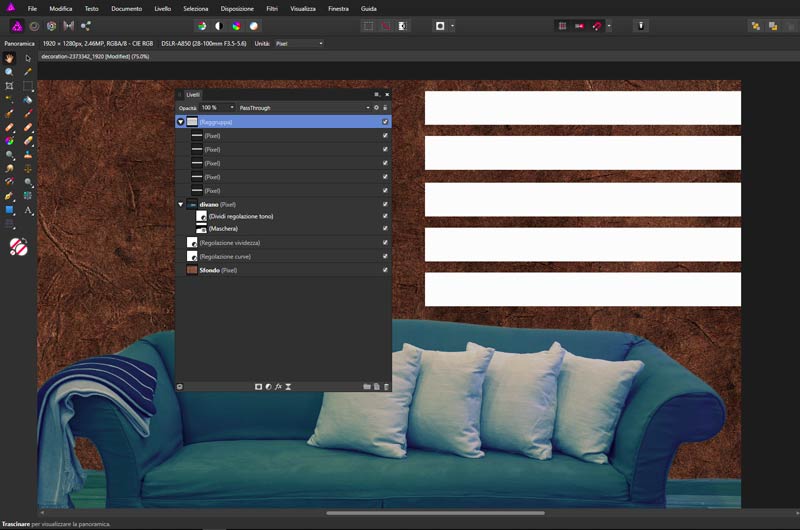
Task: Switch to the Export persona
Action: (86, 26)
